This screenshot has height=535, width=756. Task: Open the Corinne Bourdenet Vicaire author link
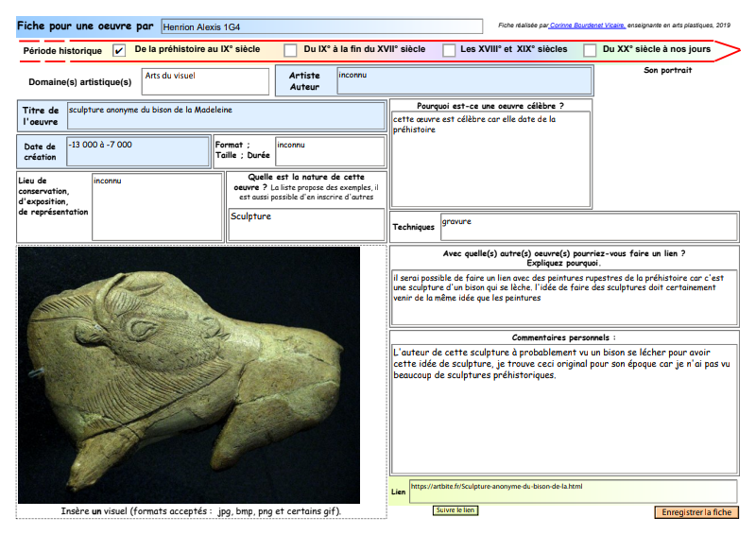586,26
